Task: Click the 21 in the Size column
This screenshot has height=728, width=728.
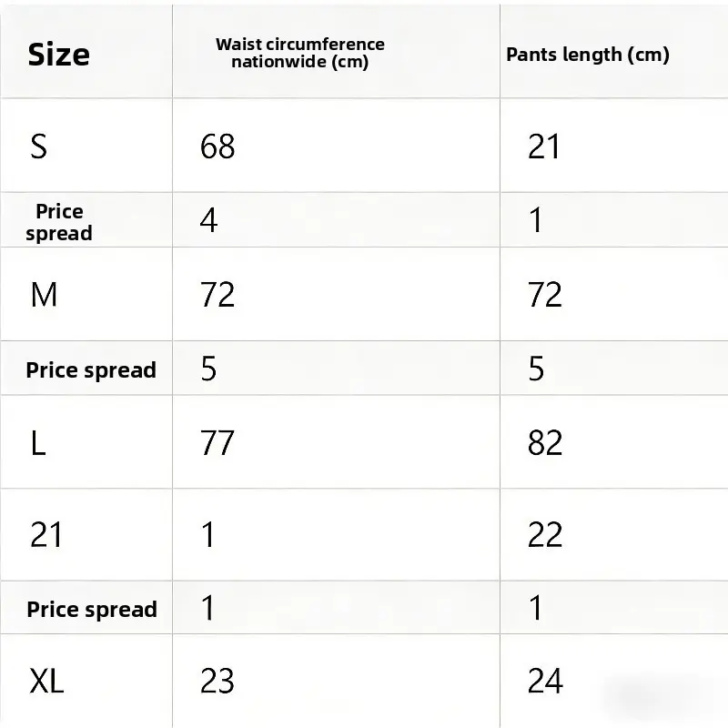Action: [x=46, y=535]
